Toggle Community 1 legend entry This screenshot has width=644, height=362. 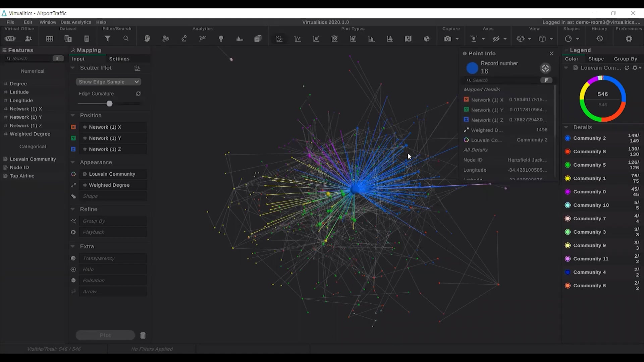coord(589,178)
